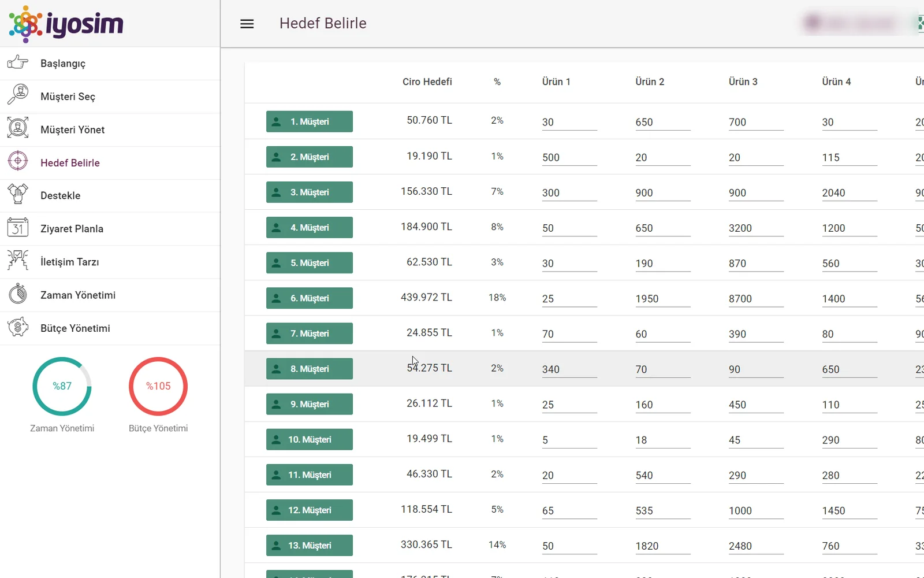Click the Müşteri Yönet person icon

pyautogui.click(x=18, y=128)
